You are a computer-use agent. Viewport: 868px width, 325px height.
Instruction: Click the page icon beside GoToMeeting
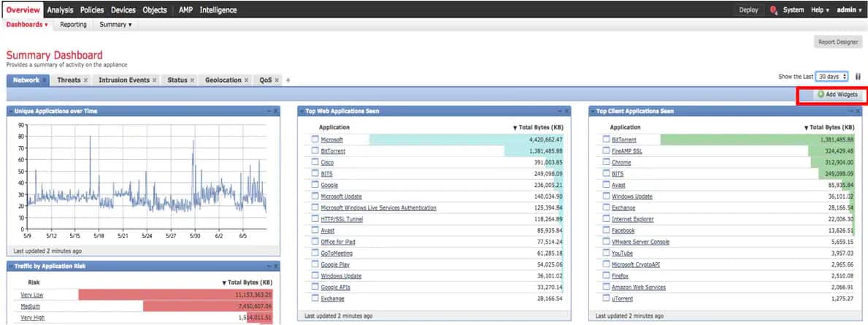coord(315,253)
